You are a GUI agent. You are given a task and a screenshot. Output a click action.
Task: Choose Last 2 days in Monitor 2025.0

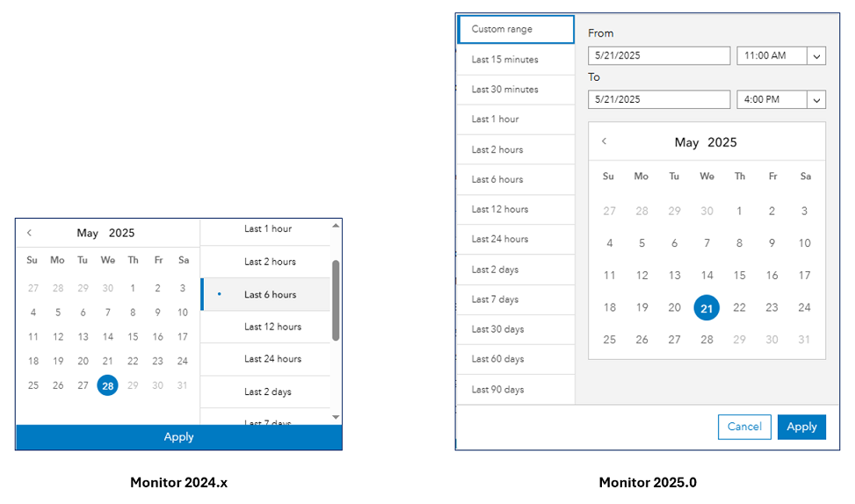tap(516, 270)
